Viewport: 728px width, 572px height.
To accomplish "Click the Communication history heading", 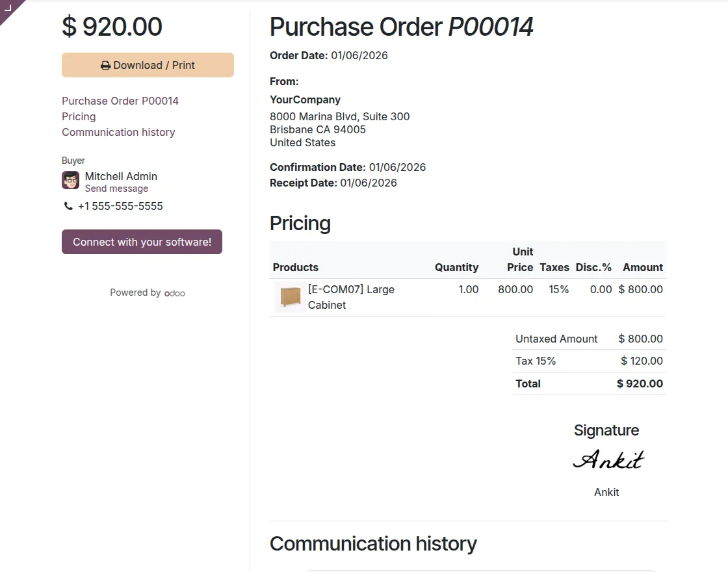I will 373,543.
